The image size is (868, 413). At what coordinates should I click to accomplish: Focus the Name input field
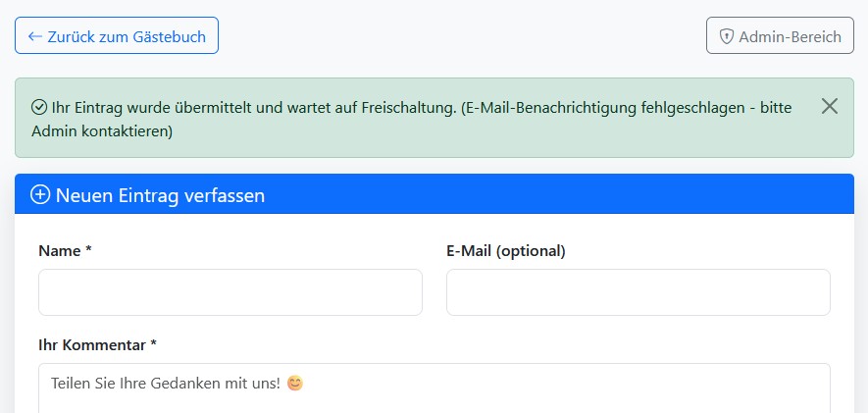point(230,292)
